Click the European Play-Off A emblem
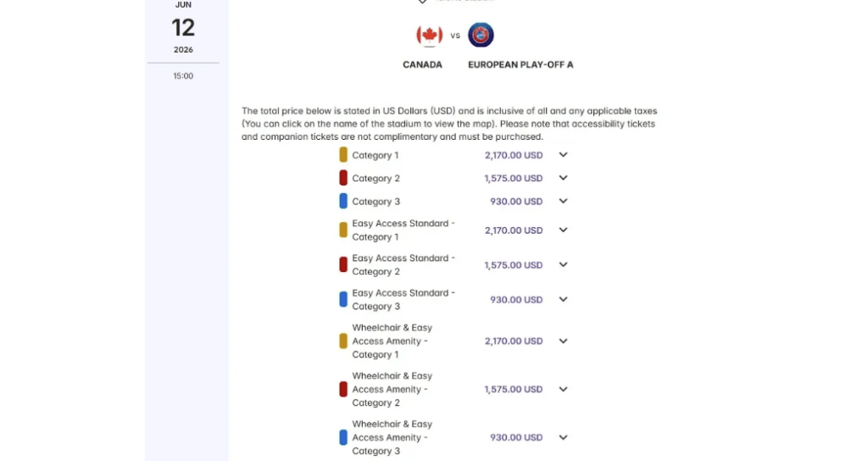This screenshot has width=868, height=461. [481, 36]
